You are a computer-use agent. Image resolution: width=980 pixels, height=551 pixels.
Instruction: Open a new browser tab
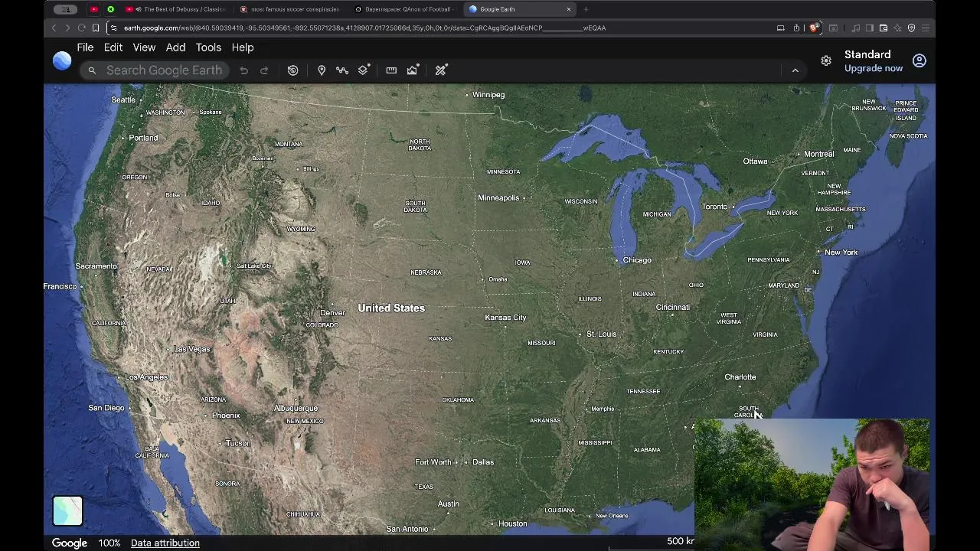tap(586, 9)
